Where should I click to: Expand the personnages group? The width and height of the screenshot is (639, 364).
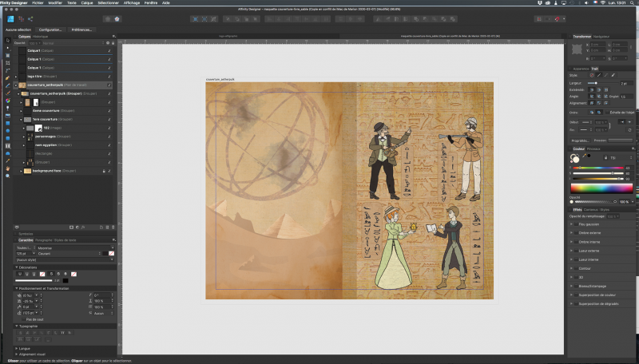[x=24, y=136]
